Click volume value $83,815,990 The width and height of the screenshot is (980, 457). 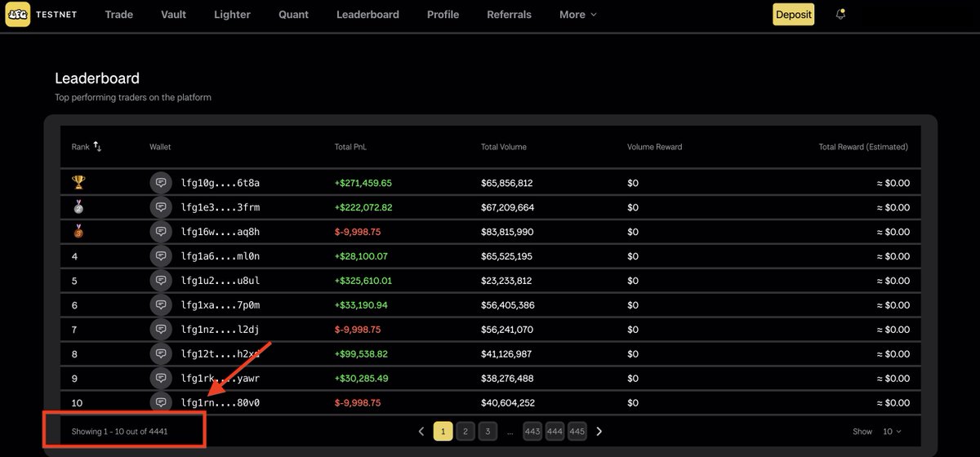pos(507,232)
